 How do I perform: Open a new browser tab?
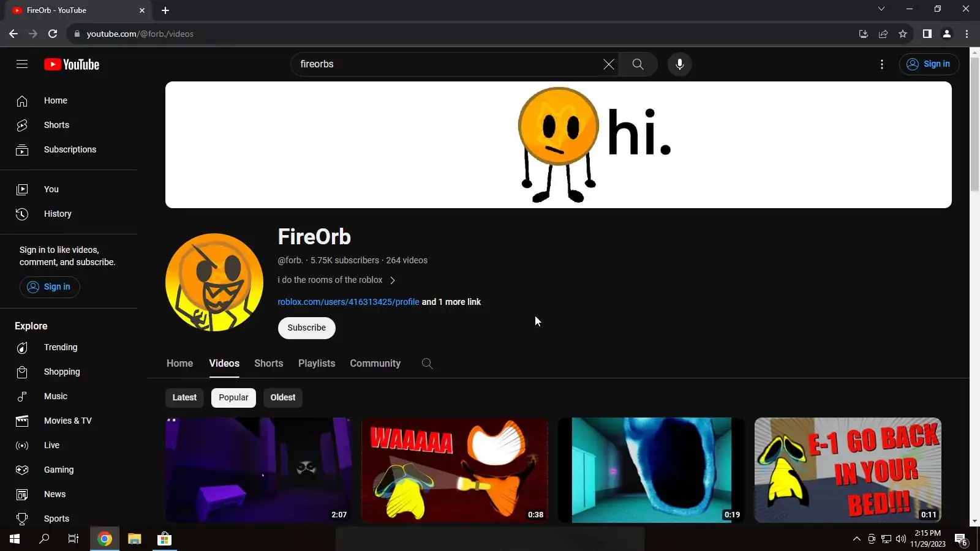point(165,10)
